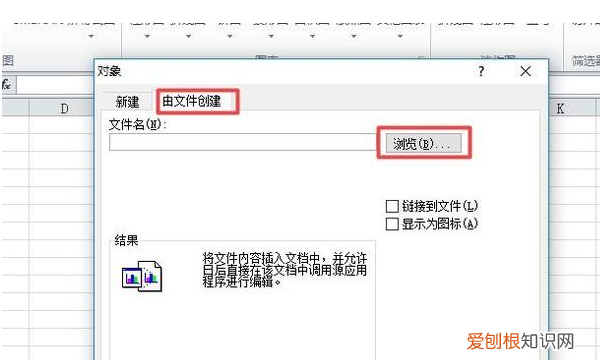
Task: Click the fx insert function icon
Action: point(7,85)
